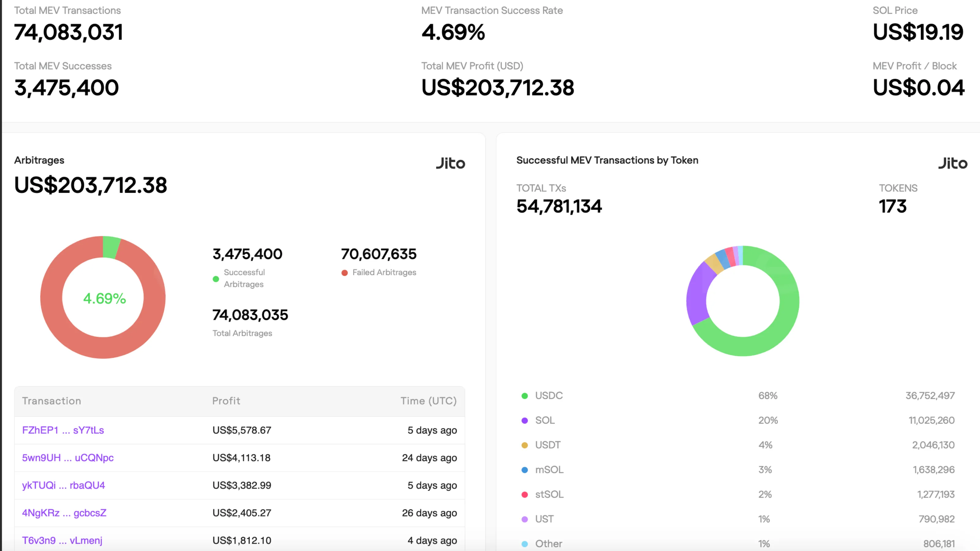Click the Profit column header
Viewport: 980px width, 551px height.
click(226, 401)
